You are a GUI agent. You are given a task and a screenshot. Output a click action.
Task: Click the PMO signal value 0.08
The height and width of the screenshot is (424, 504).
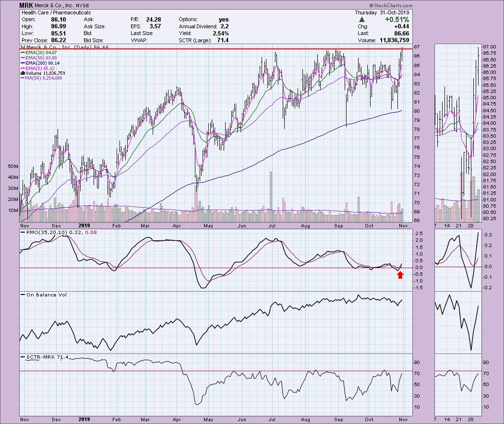coord(91,232)
